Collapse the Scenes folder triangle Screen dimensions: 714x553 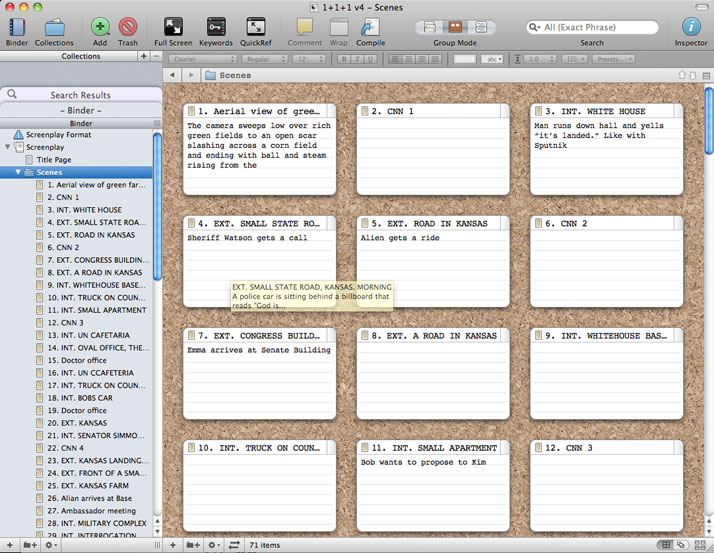coord(18,172)
